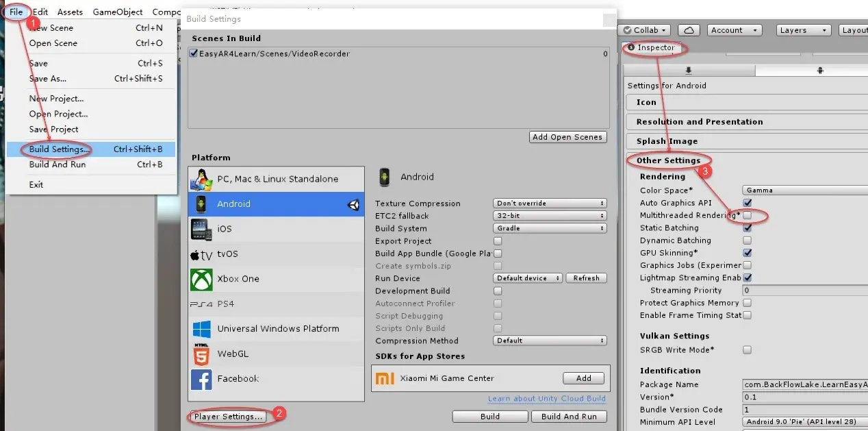Toggle the GPU Skinning checkbox
Viewport: 868px width, 431px height.
point(747,253)
